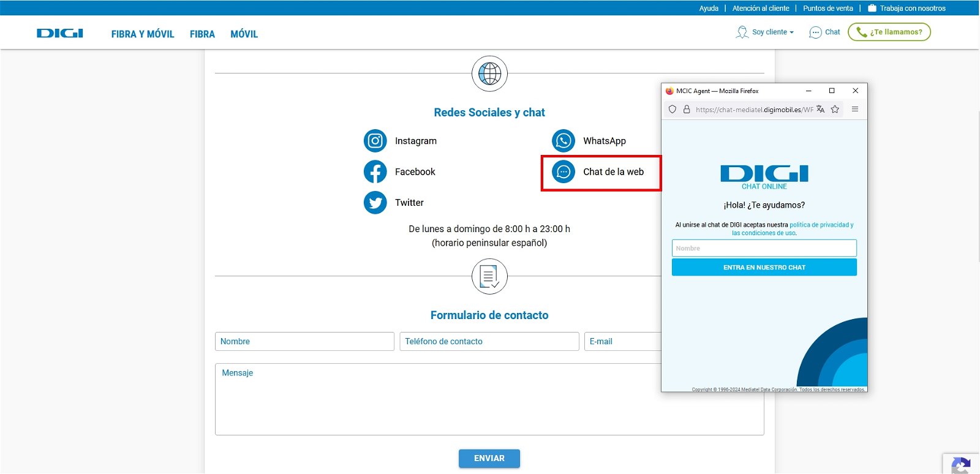Screen dimensions: 980x474
Task: Close the MCIC Agent Firefox window
Action: click(856, 91)
